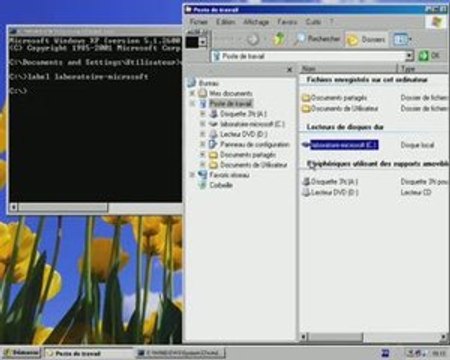The width and height of the screenshot is (450, 360).
Task: Click the Forward arrow toolbar button
Action: [253, 39]
